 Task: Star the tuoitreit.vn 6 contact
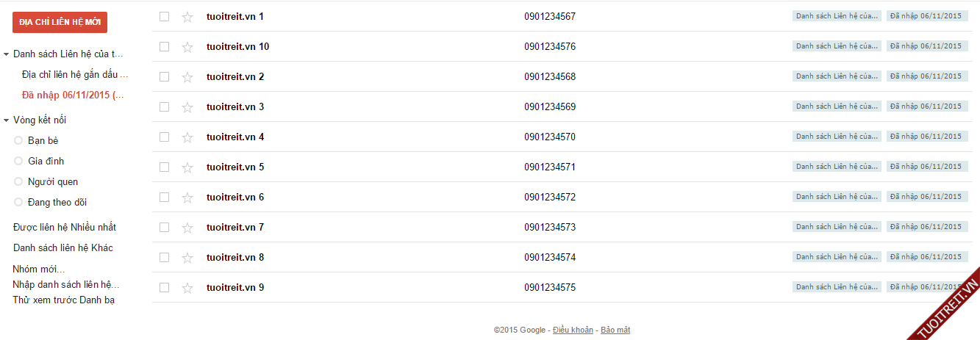pyautogui.click(x=187, y=198)
